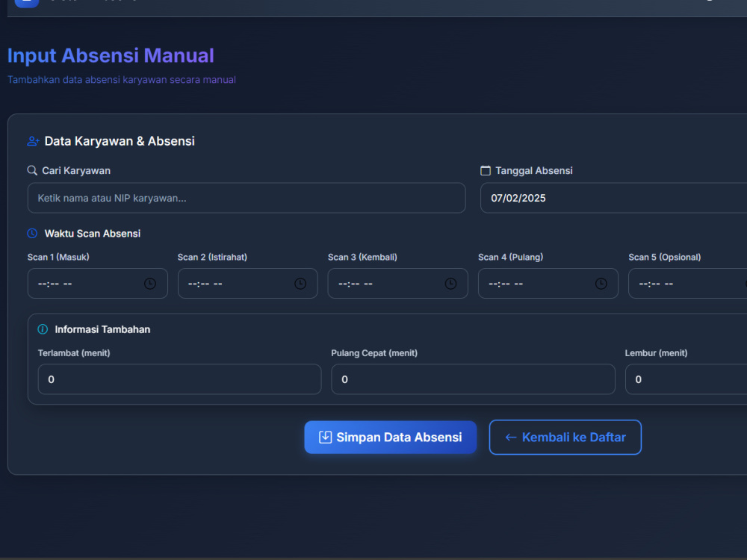Open the Scan 2 (Istirahat) clock picker icon
Screen dimensions: 747x560
300,284
